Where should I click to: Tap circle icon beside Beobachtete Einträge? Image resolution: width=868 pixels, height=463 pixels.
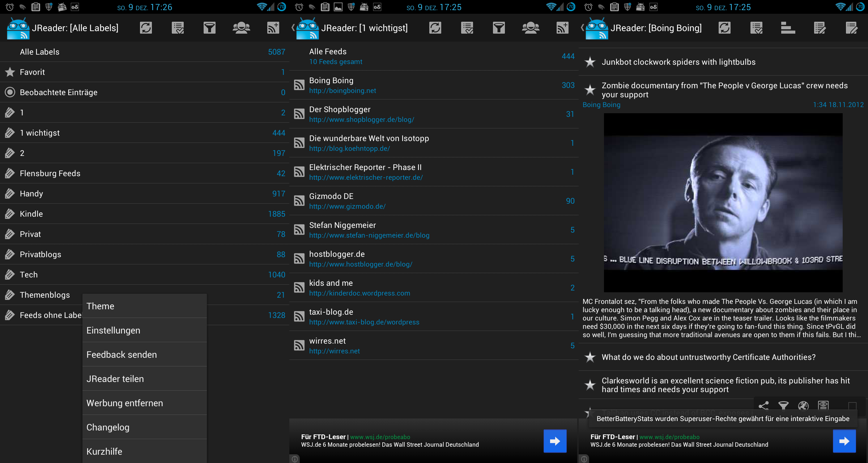10,92
